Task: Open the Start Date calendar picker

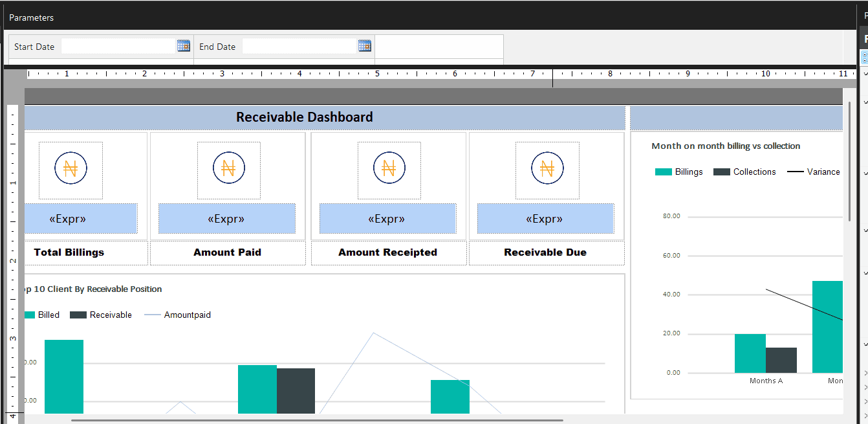Action: pos(184,46)
